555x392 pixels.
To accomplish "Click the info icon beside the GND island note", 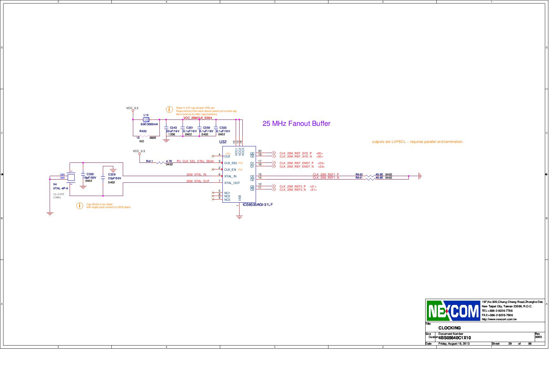I will [x=79, y=206].
